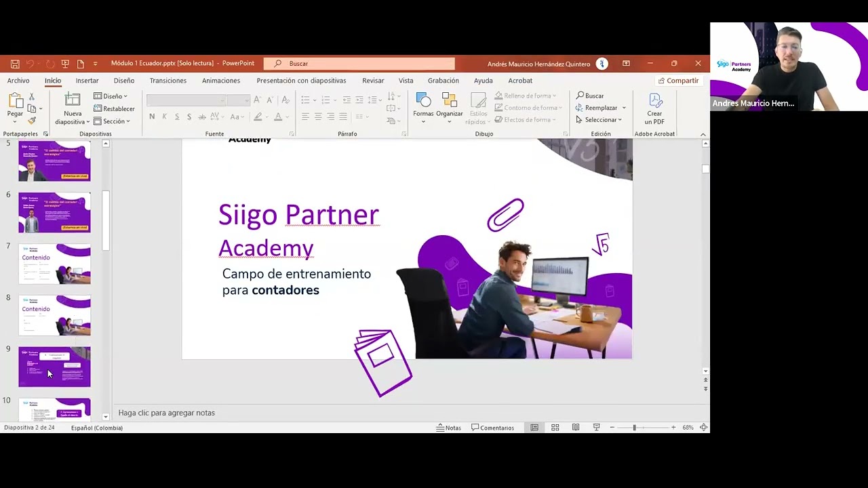
Task: Center the paragraph text
Action: [x=318, y=117]
